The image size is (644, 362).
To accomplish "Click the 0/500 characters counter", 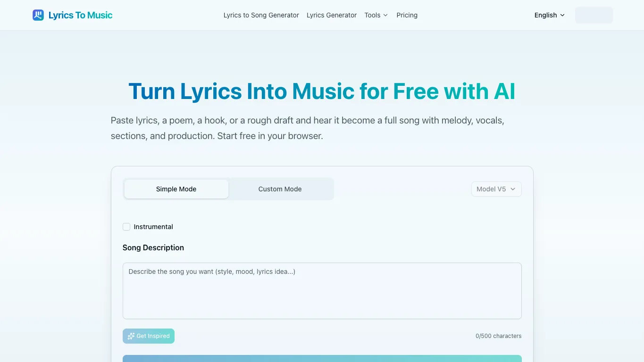I will click(498, 336).
